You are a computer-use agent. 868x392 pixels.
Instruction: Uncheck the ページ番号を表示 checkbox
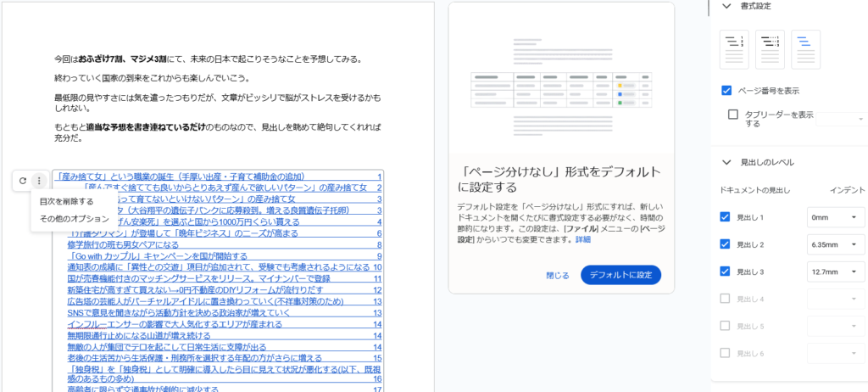726,90
